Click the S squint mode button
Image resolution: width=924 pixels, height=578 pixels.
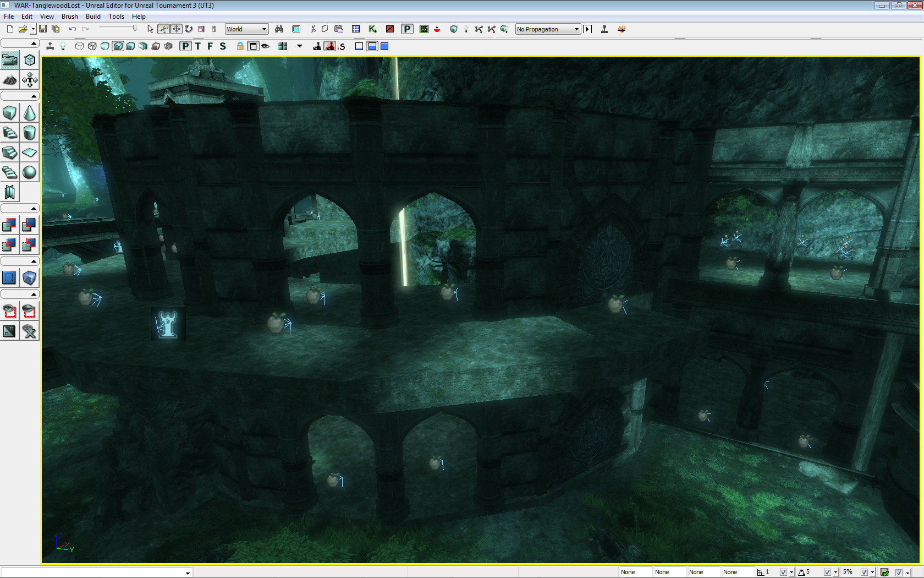[342, 46]
